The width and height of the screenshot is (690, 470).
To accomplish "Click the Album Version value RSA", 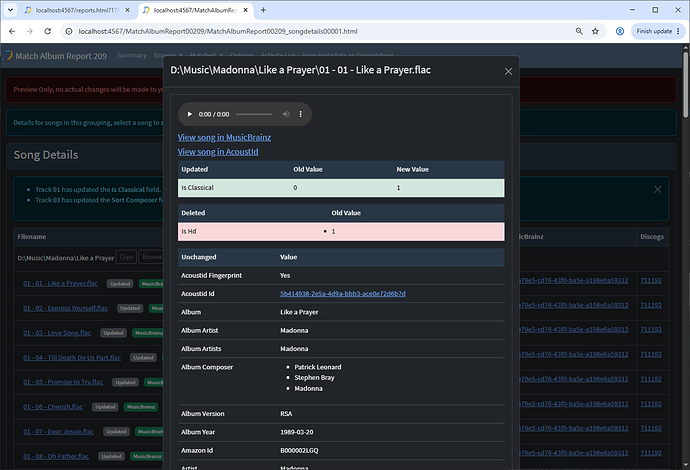I will tap(286, 414).
